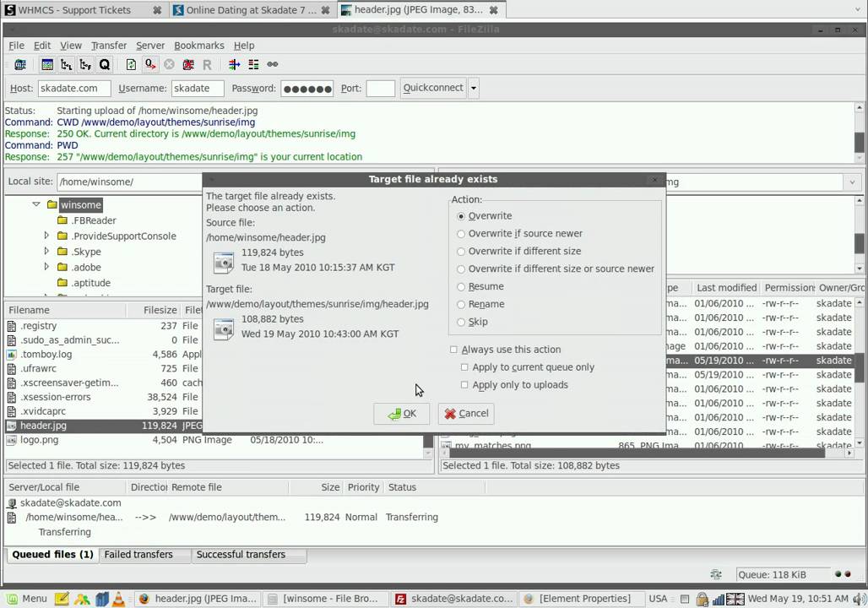
Task: Select the Resume radio option
Action: 460,287
